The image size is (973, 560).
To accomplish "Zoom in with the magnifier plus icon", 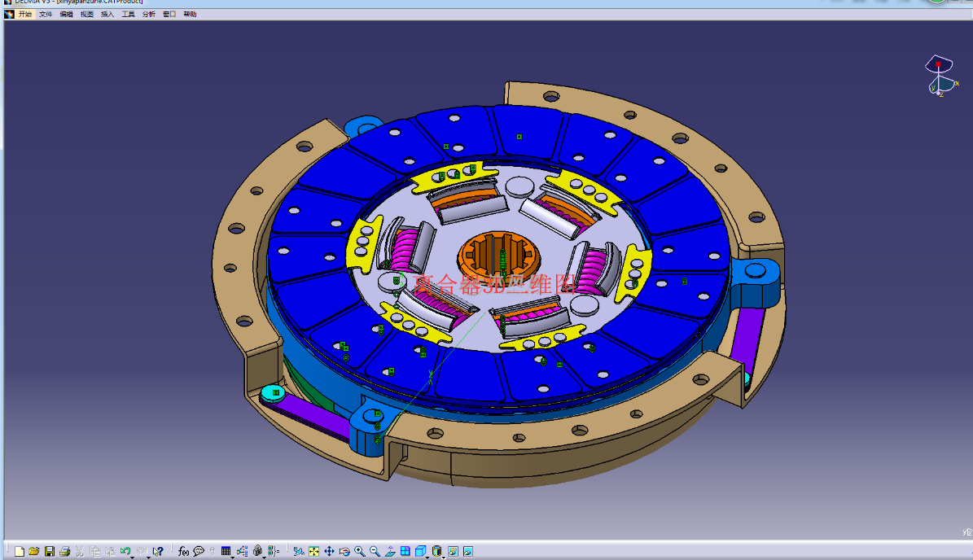I will (x=360, y=551).
